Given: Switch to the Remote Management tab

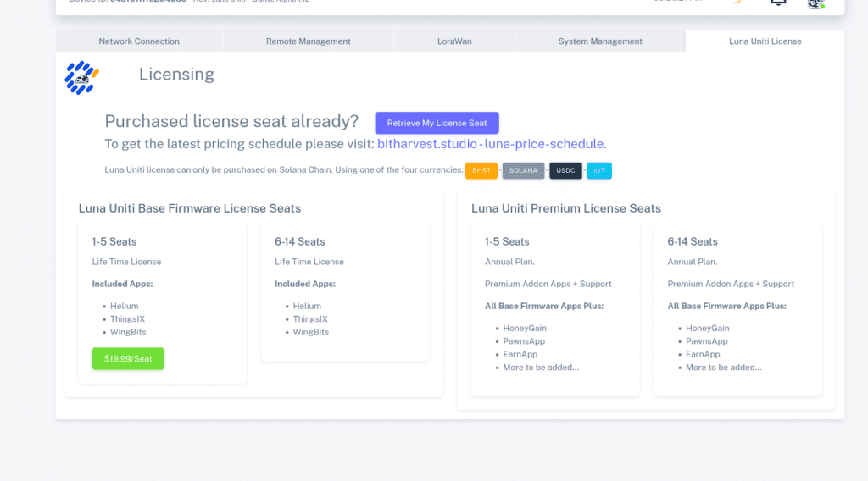Looking at the screenshot, I should click(308, 41).
